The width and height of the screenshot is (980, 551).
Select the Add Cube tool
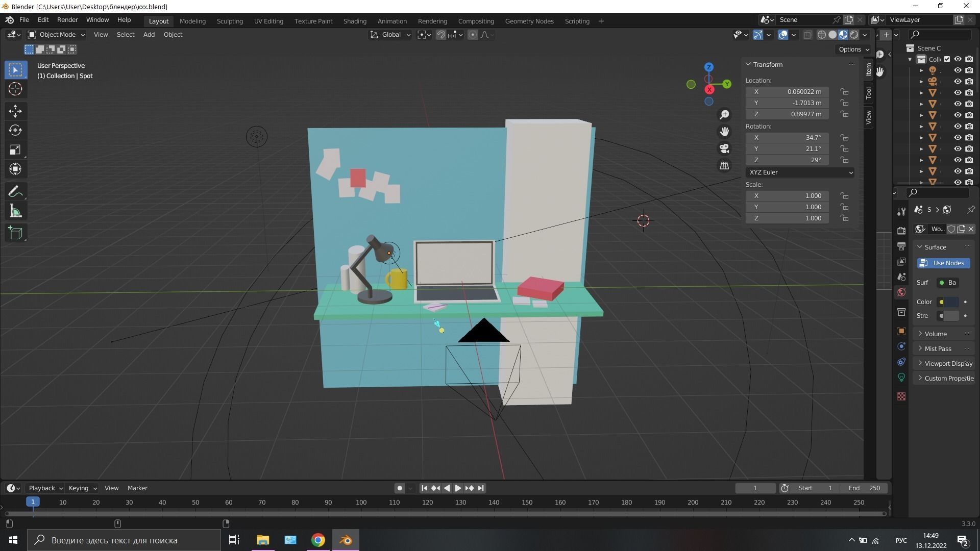(15, 233)
